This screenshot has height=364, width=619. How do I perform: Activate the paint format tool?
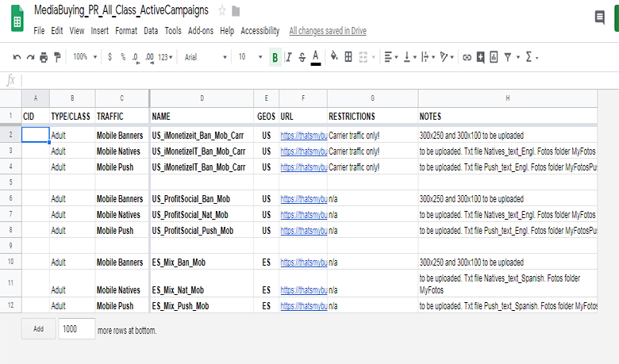(58, 58)
